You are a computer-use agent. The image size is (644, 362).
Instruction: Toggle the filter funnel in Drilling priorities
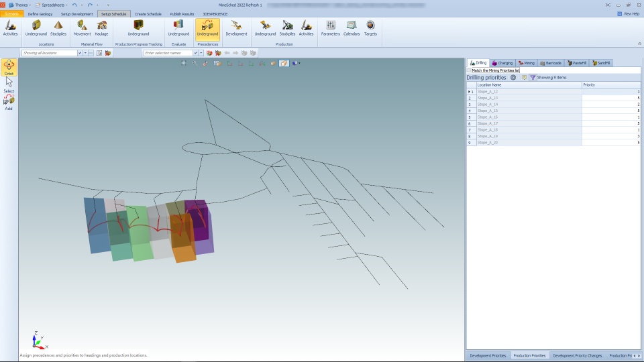pos(533,77)
